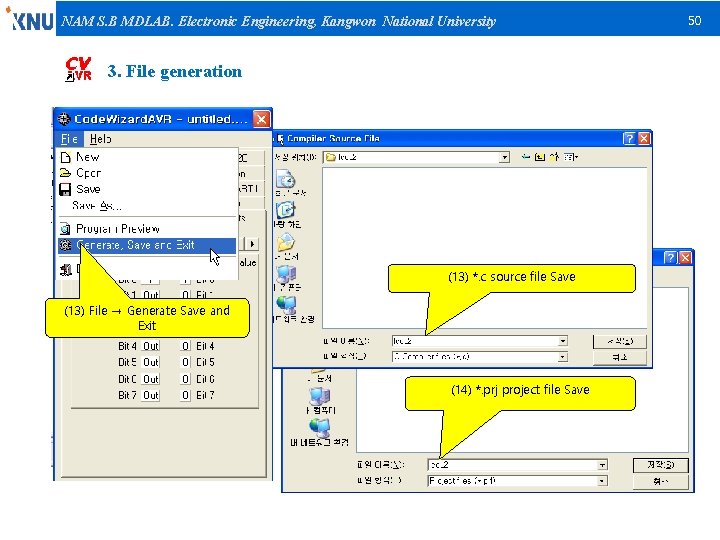The width and height of the screenshot is (720, 540).
Task: Toggle Bit 7 output value 0
Action: pos(185,395)
